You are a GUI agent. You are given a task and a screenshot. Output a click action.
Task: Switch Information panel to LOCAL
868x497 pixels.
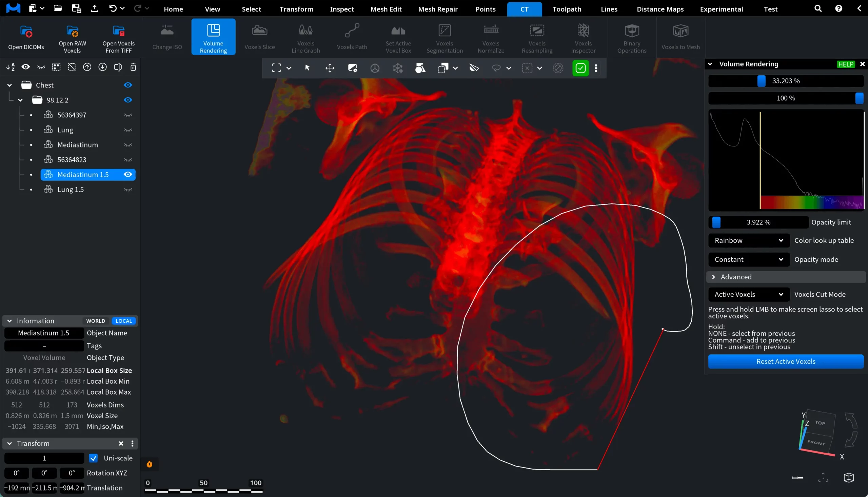pyautogui.click(x=123, y=321)
